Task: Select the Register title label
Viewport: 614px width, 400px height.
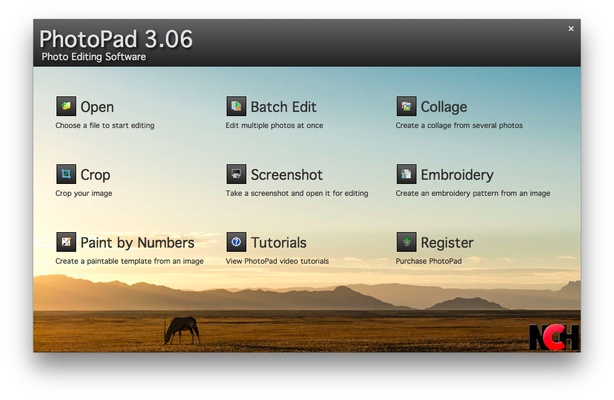Action: click(447, 243)
